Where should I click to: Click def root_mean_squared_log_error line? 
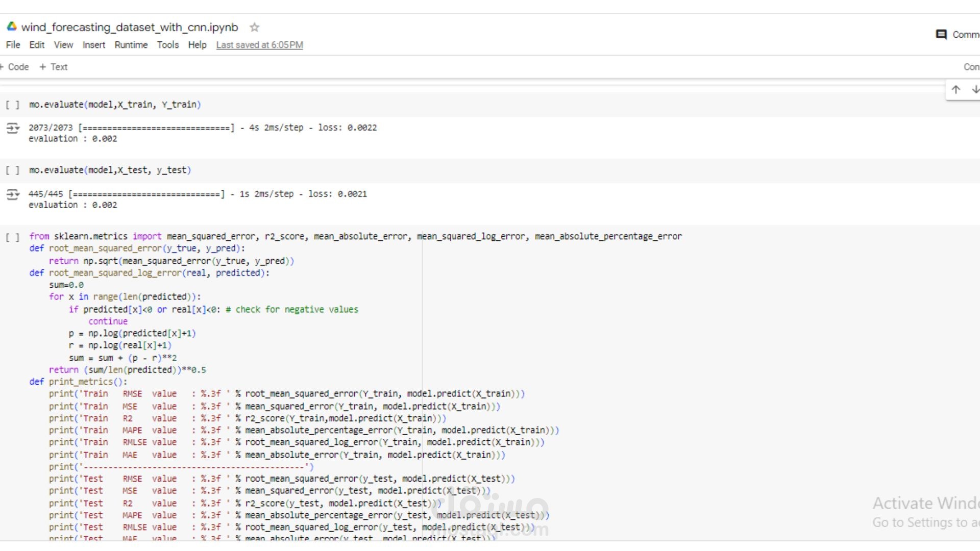tap(149, 273)
